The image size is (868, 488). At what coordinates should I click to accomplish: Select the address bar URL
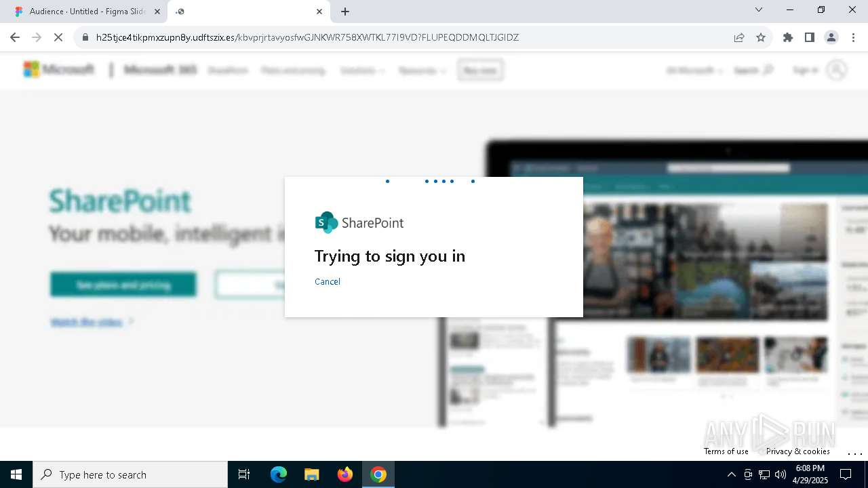tap(307, 38)
